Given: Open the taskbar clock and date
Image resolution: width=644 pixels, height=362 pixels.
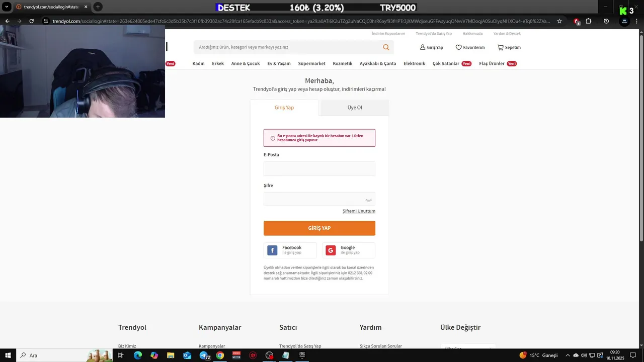Looking at the screenshot, I should pos(615,355).
